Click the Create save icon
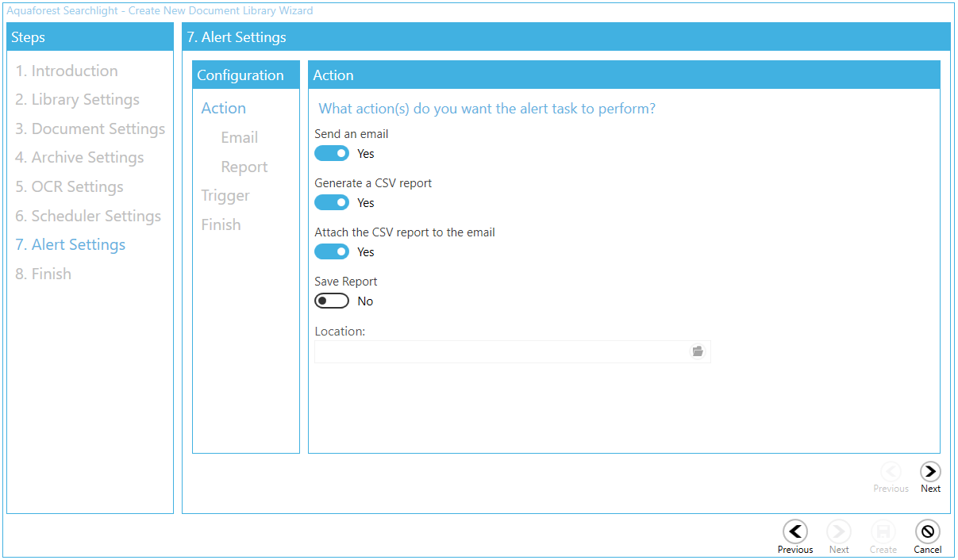The image size is (958, 560). coord(883,531)
